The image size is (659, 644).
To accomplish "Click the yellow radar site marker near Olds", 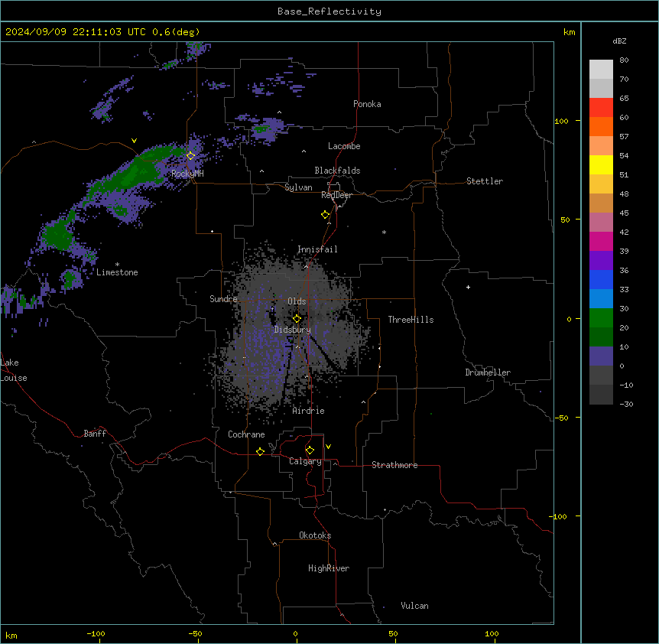I will coord(297,318).
